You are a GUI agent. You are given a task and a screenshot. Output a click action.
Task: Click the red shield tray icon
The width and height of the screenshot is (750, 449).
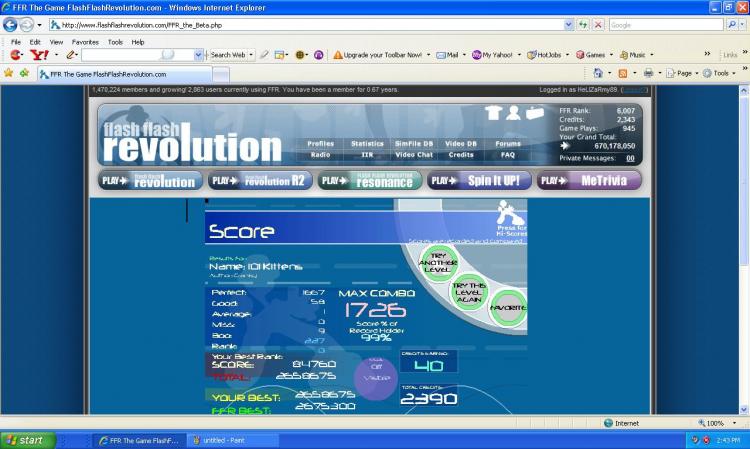point(706,440)
